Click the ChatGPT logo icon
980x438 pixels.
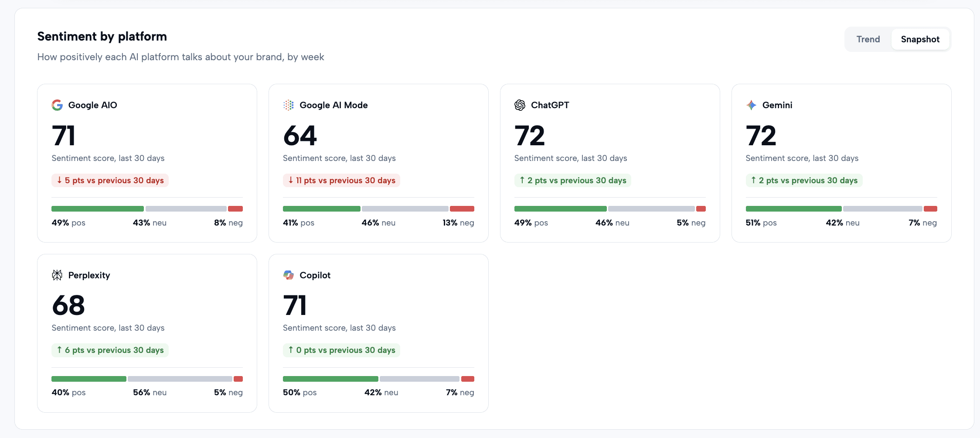click(x=520, y=105)
